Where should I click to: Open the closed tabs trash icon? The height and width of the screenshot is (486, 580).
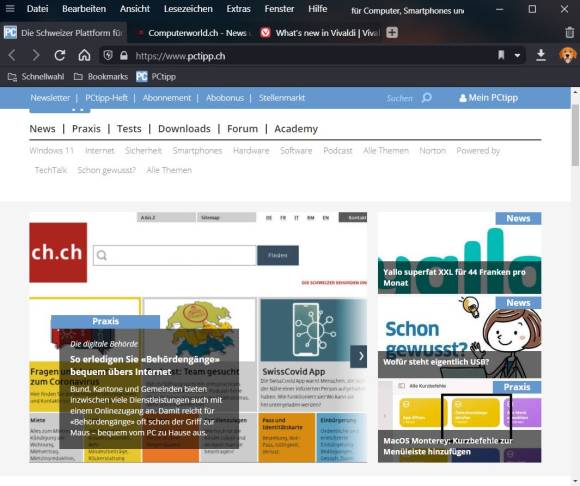click(570, 33)
